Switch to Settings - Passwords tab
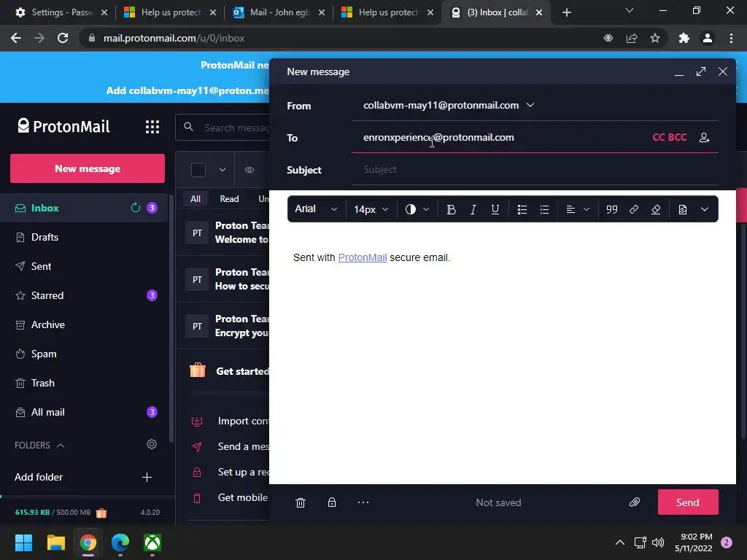Screen dimensions: 747x560 pos(61,12)
